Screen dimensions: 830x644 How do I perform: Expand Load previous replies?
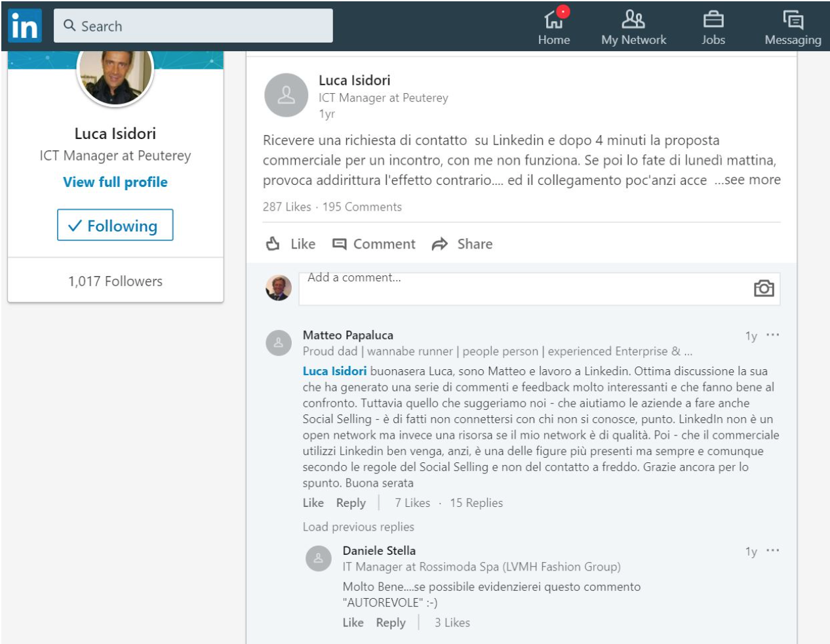pos(358,527)
